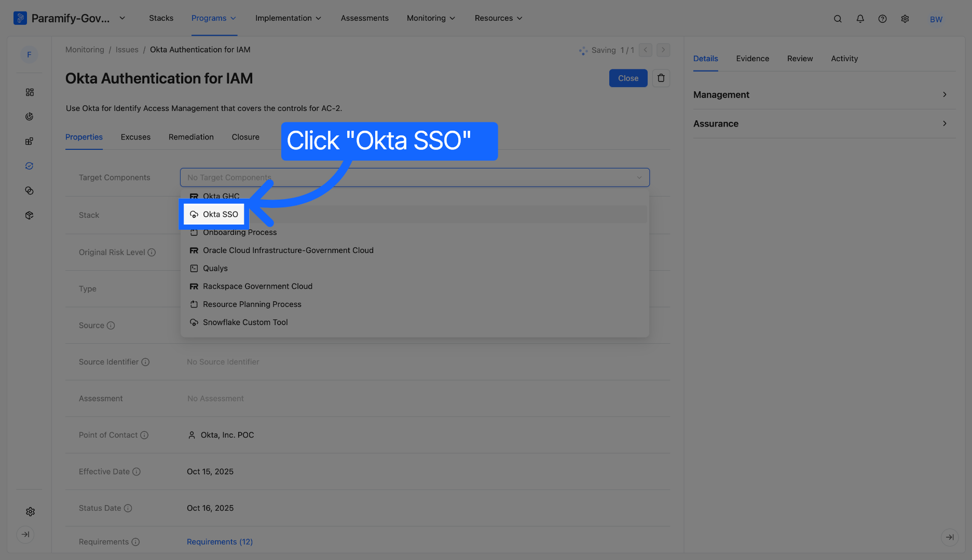Switch to the Properties tab
The image size is (972, 560).
(x=84, y=137)
